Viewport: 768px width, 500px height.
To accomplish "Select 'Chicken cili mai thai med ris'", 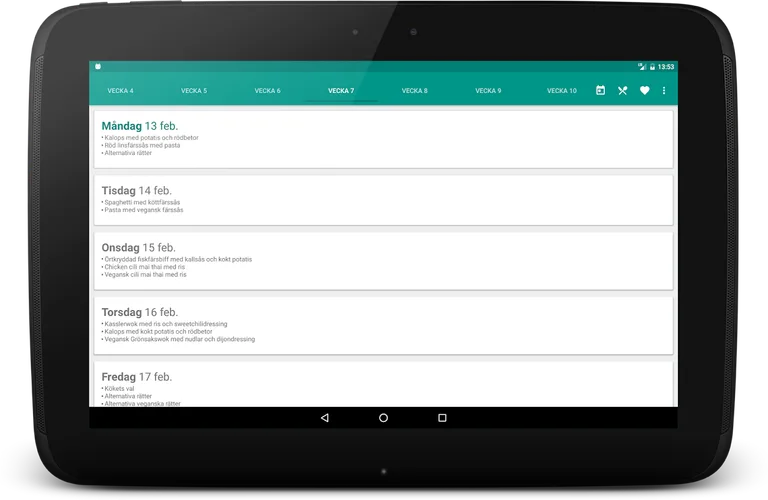I will pyautogui.click(x=143, y=267).
